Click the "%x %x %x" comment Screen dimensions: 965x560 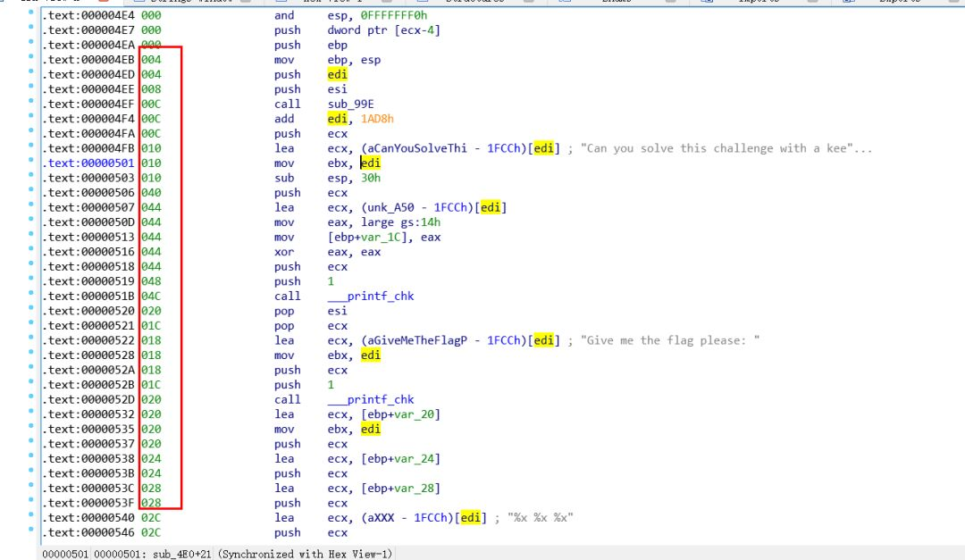[x=540, y=517]
